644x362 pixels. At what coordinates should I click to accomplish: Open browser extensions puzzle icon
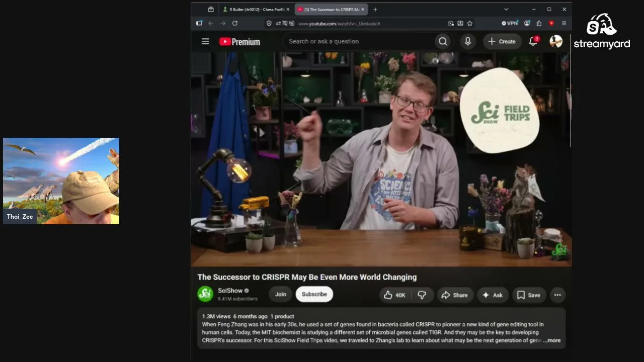click(539, 23)
